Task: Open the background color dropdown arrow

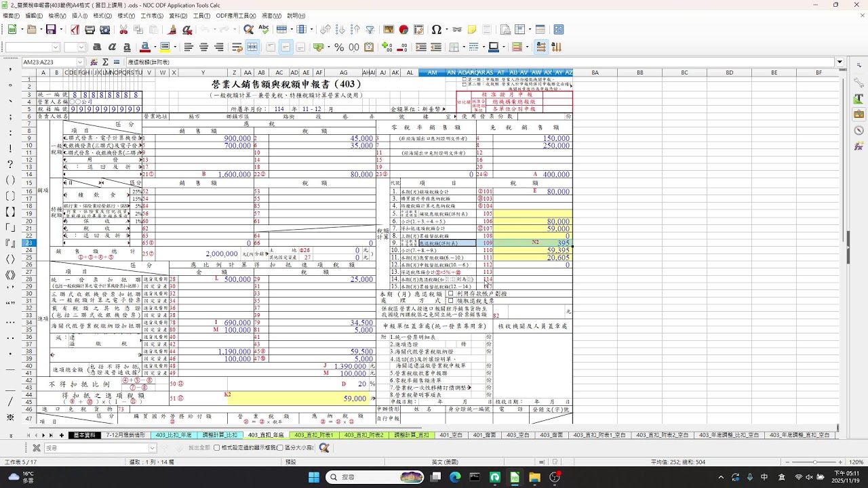Action: 174,47
